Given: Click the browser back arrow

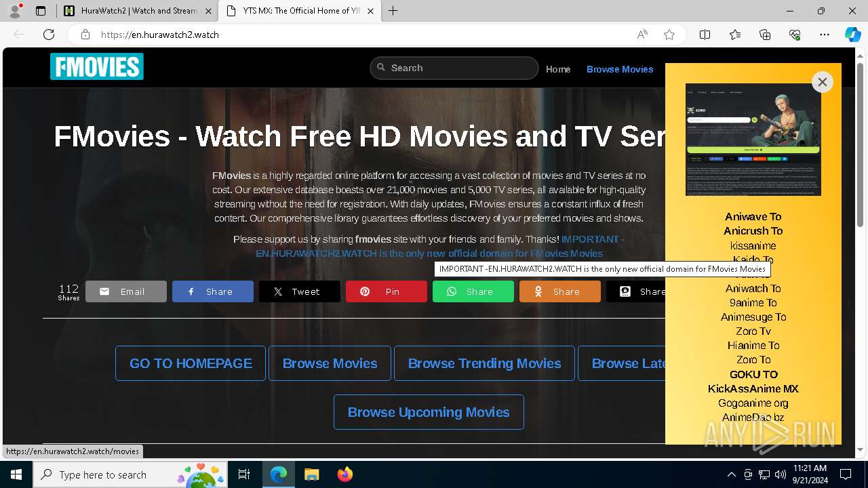Looking at the screenshot, I should (19, 35).
